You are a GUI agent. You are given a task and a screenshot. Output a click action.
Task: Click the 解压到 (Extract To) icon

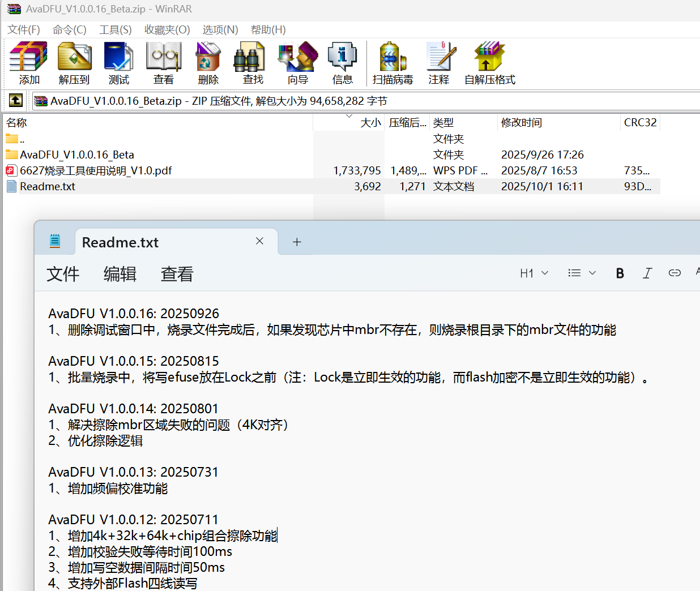click(74, 63)
